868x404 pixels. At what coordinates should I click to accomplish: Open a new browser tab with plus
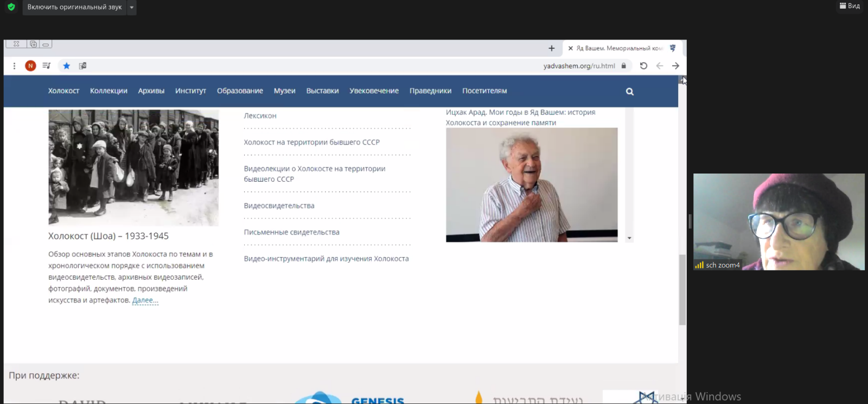(551, 48)
